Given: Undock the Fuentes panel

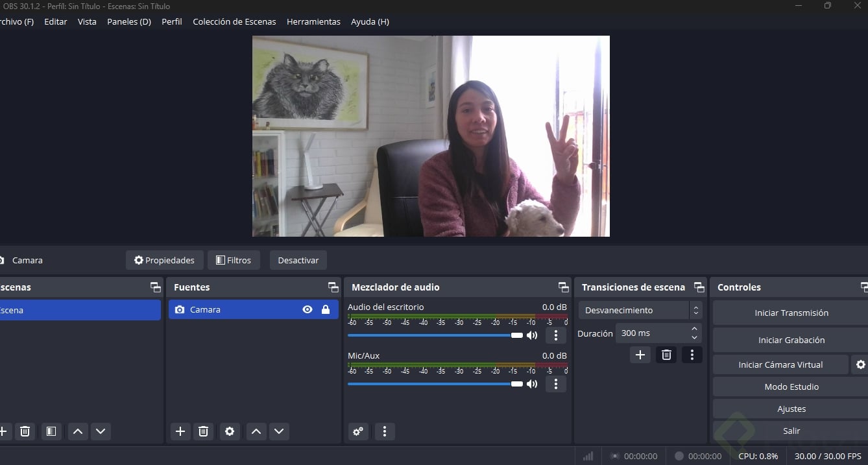Looking at the screenshot, I should [333, 287].
